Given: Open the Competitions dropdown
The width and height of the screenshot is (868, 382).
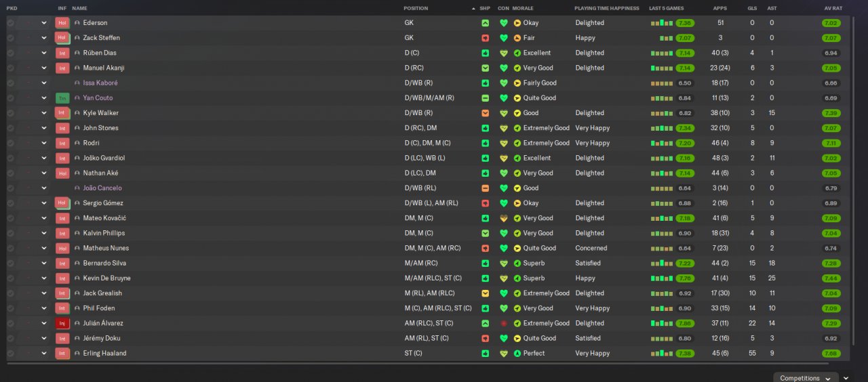Looking at the screenshot, I should pos(805,378).
